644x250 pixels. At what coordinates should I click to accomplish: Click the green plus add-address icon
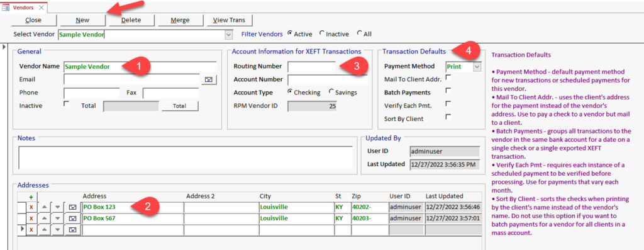[x=31, y=197]
